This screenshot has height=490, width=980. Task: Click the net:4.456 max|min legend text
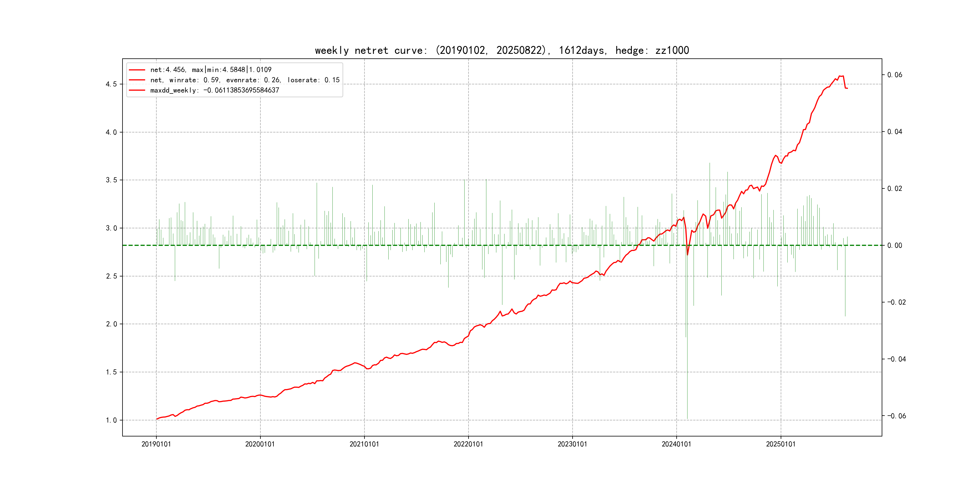click(211, 70)
